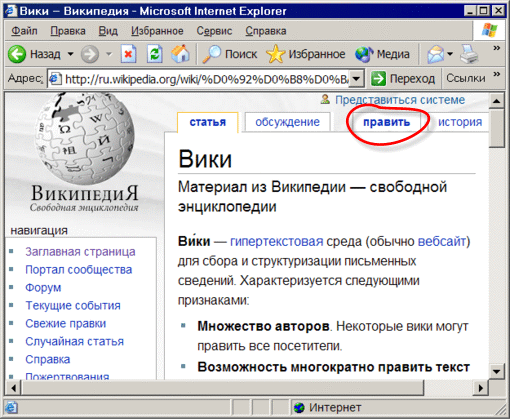Click the Print printer icon
This screenshot has width=510, height=419.
click(469, 54)
